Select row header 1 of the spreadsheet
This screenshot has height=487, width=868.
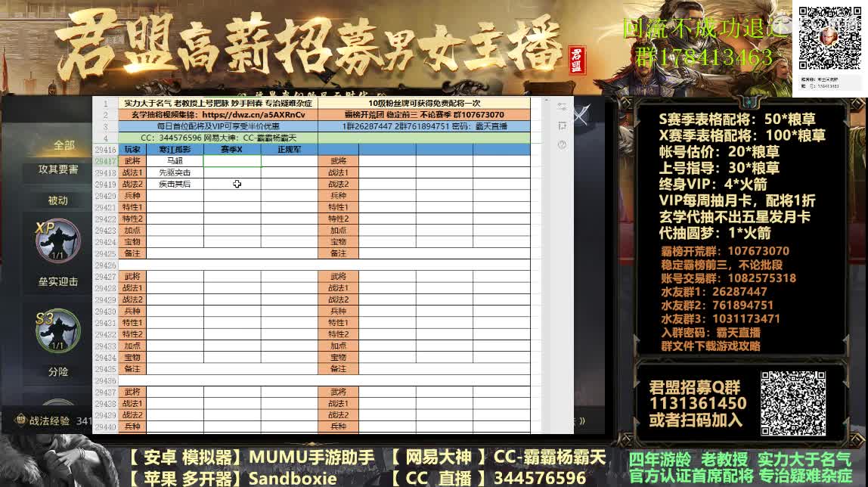pos(105,103)
